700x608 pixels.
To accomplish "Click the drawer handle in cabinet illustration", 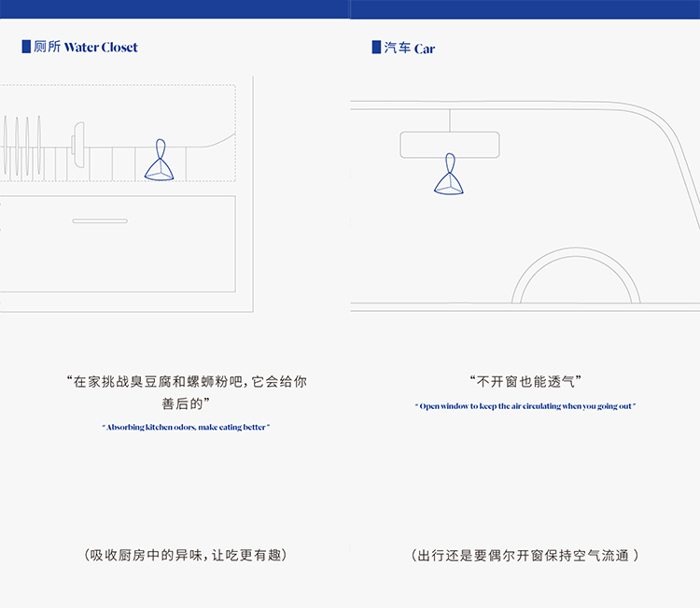I will [100, 221].
